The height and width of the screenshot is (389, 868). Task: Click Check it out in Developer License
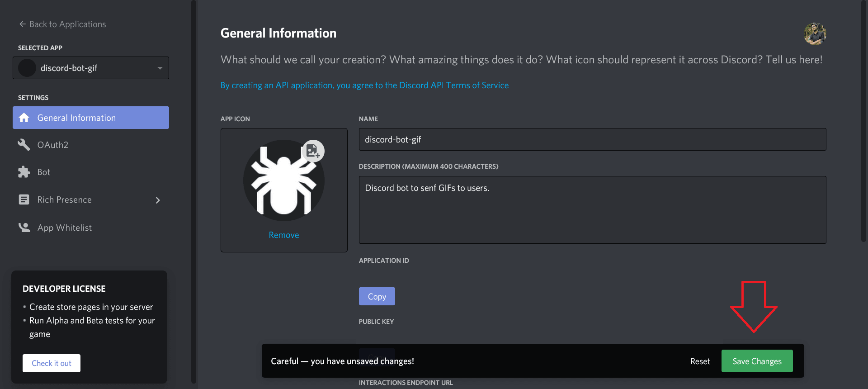tap(52, 363)
